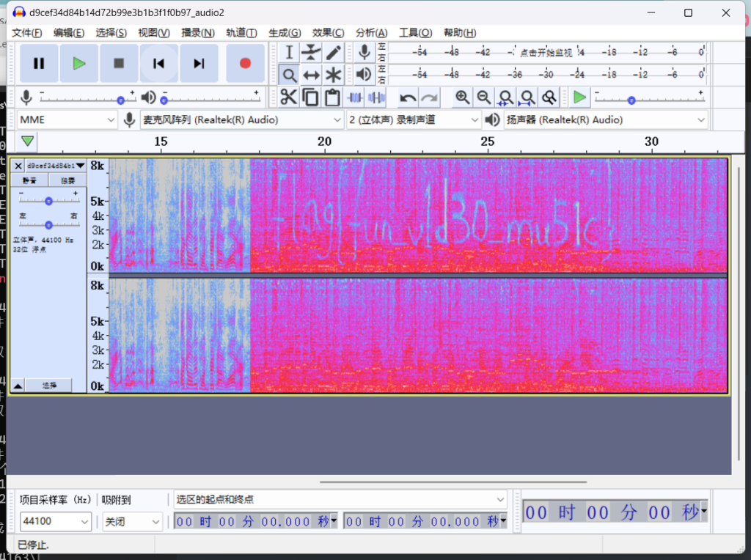Screen dimensions: 751x560
Task: Open the MME audio host dropdown
Action: 67,119
